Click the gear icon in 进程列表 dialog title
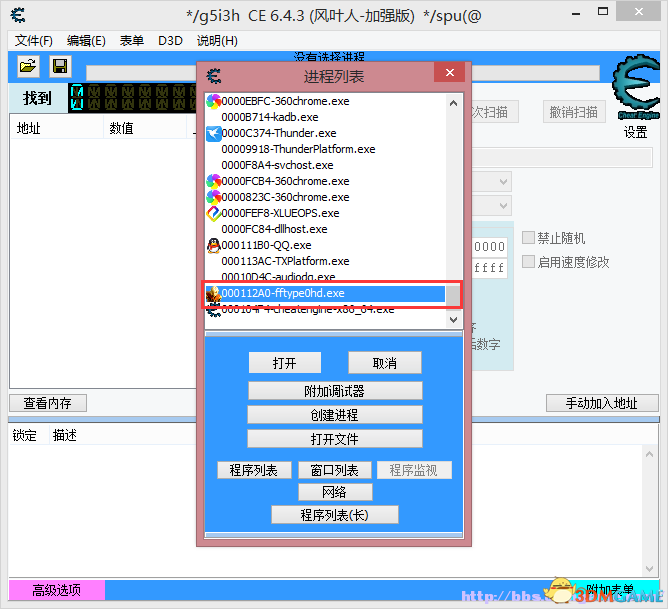 [x=213, y=76]
